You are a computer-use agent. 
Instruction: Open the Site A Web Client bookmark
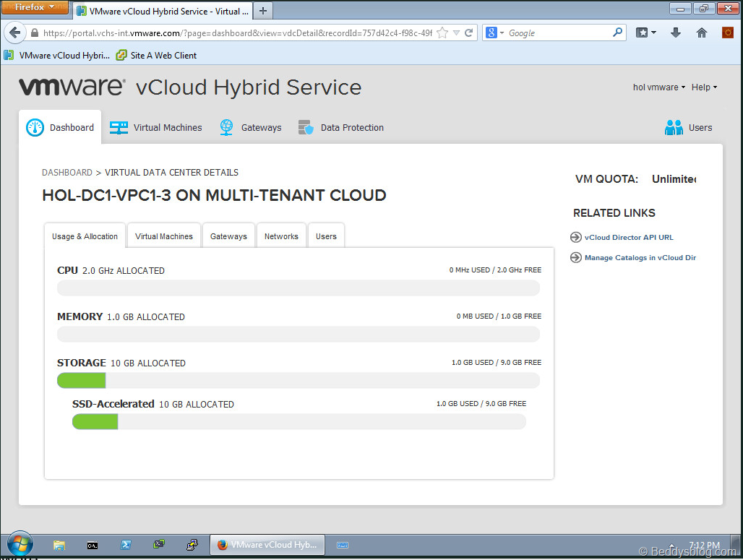tap(156, 56)
